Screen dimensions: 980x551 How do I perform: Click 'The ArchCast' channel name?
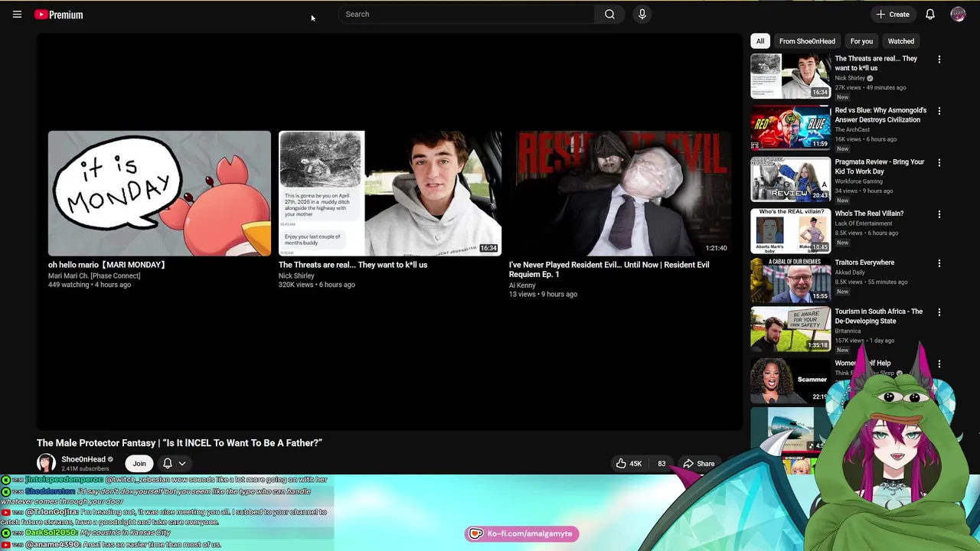[x=852, y=129]
